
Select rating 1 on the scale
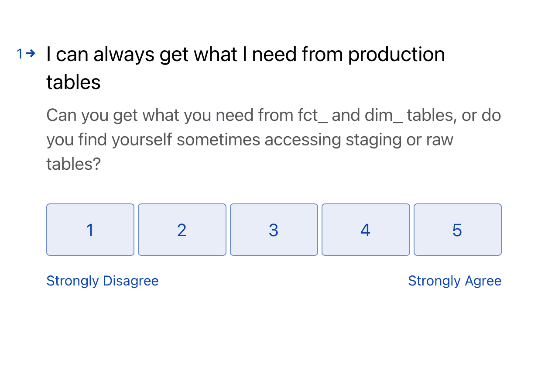[x=90, y=230]
